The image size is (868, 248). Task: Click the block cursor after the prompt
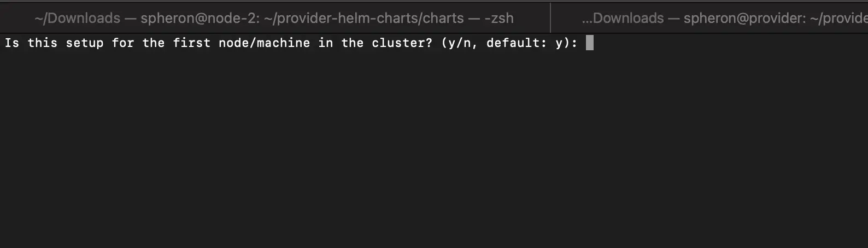click(x=589, y=43)
